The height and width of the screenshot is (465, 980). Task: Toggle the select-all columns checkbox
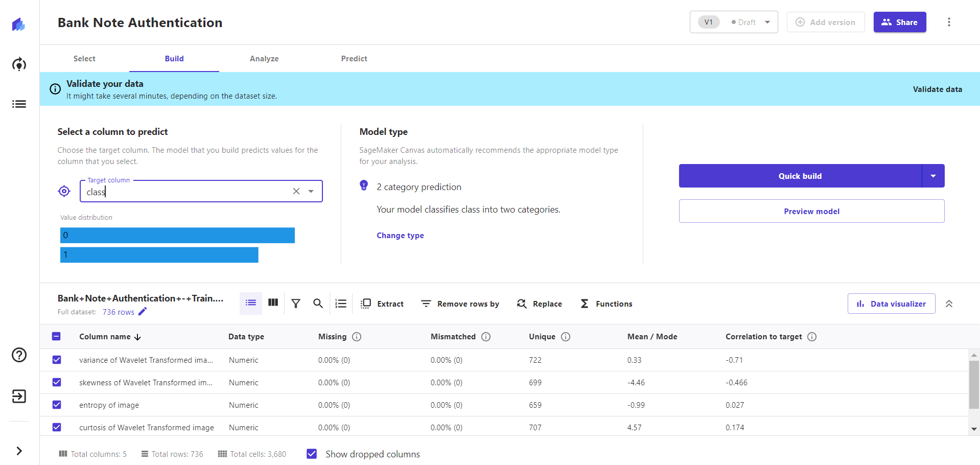56,336
